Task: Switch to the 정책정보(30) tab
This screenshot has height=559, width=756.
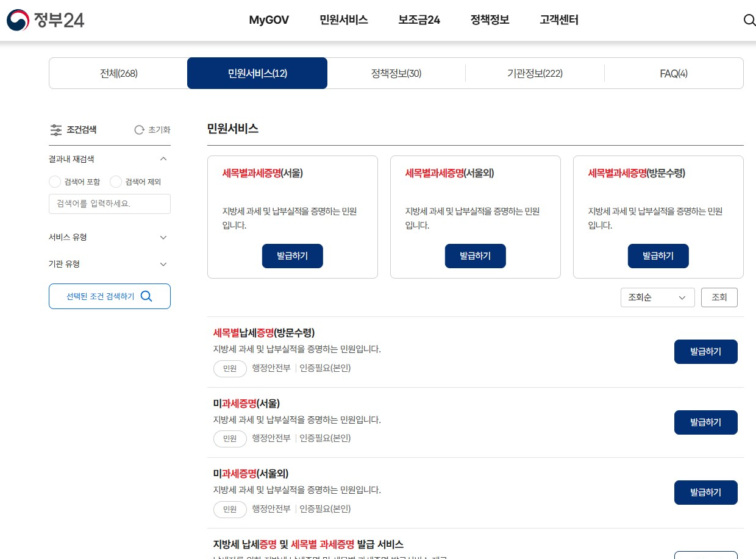Action: (x=396, y=73)
